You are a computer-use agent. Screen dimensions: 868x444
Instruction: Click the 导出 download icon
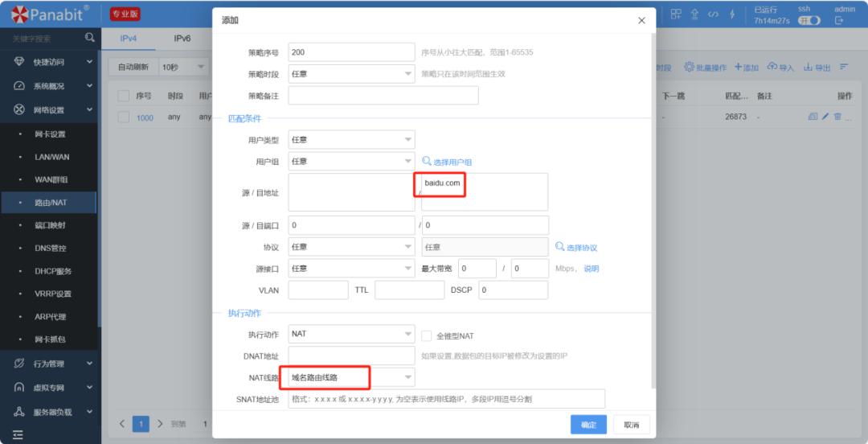(x=809, y=67)
